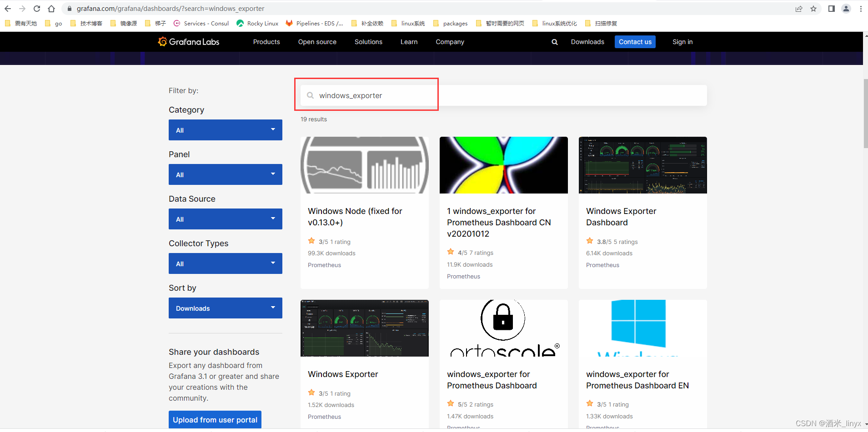Open the browser three-dot menu
The width and height of the screenshot is (868, 432).
(x=861, y=9)
